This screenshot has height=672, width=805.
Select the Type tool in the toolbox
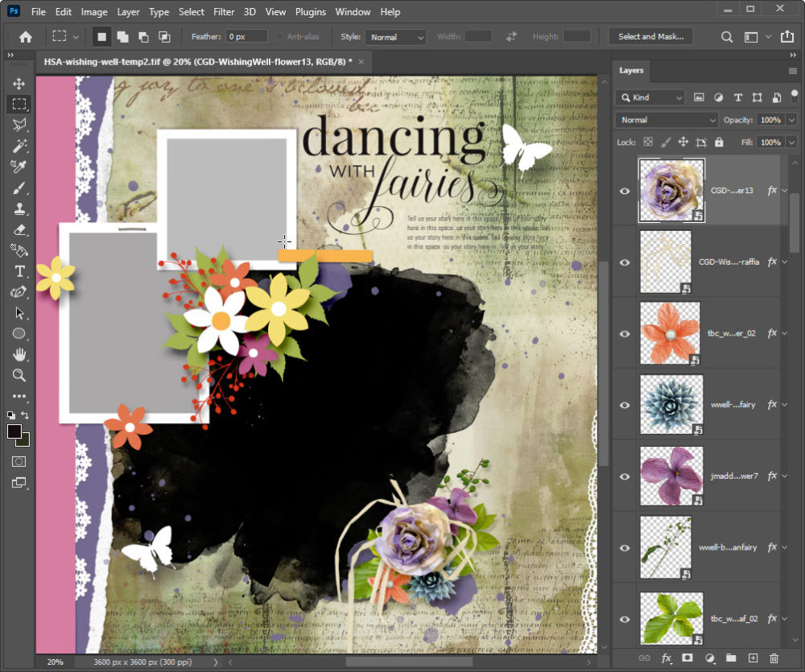point(19,271)
